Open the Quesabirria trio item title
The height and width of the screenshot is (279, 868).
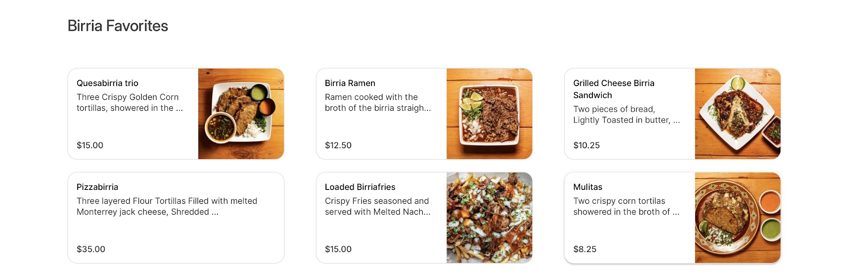point(107,83)
